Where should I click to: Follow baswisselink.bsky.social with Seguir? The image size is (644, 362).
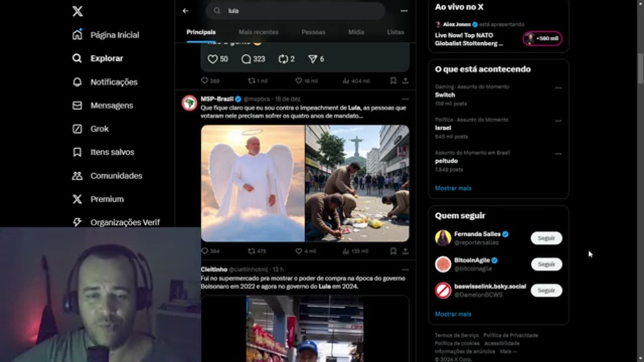click(546, 290)
